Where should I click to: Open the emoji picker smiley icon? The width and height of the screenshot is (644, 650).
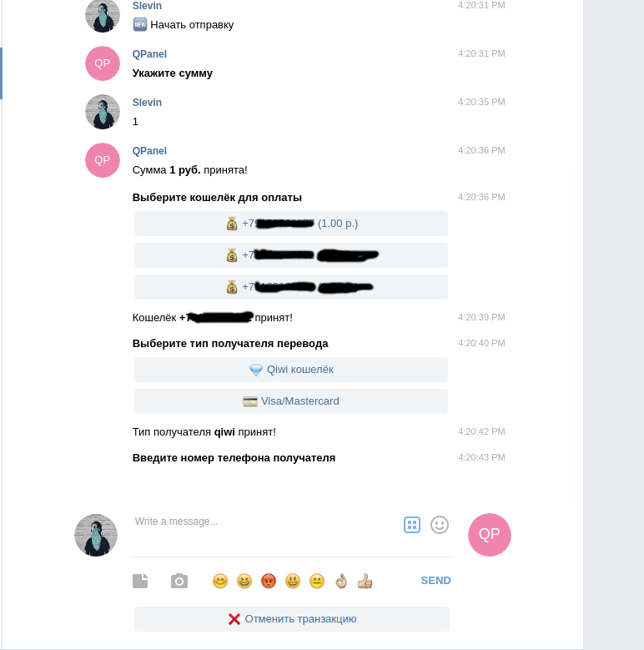pos(440,525)
